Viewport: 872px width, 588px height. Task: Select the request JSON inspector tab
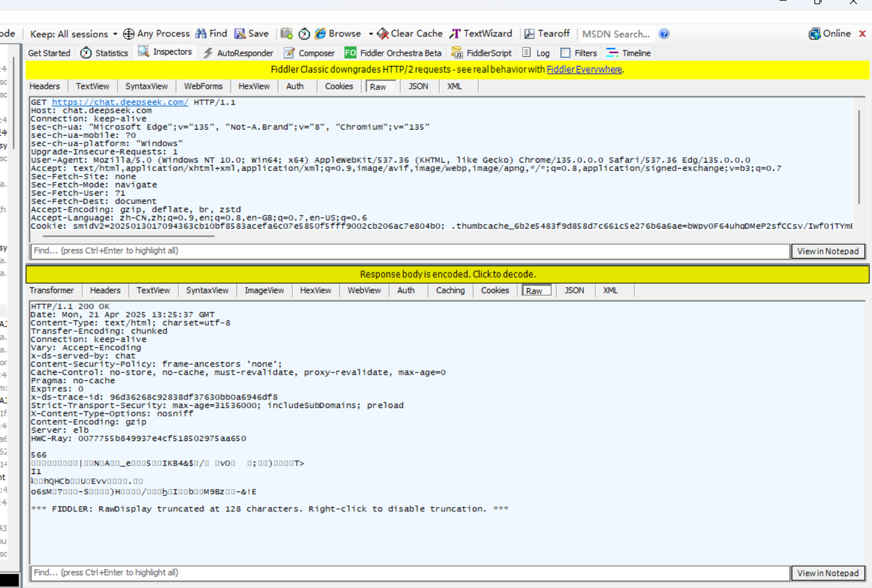pyautogui.click(x=418, y=86)
